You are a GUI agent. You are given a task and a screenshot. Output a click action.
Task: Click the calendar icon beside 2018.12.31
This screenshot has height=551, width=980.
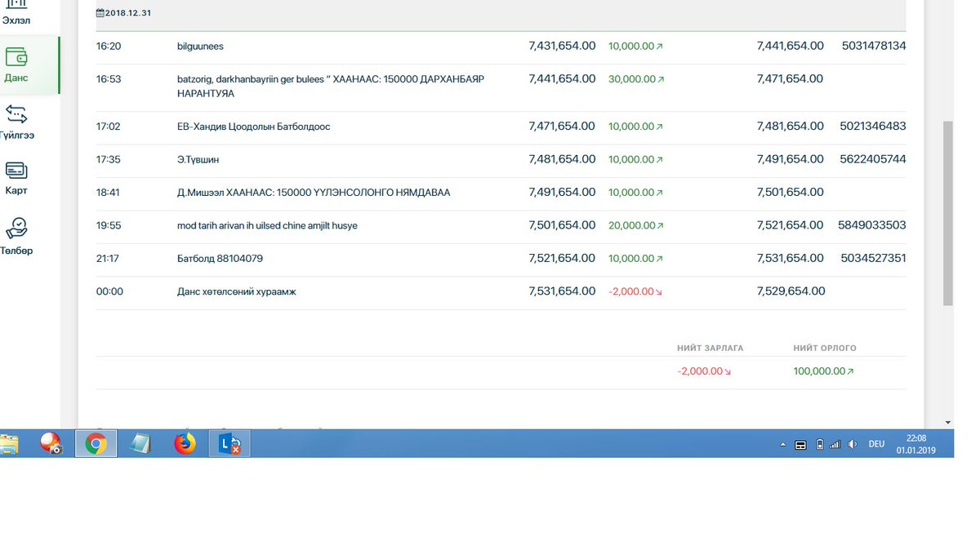pos(100,13)
